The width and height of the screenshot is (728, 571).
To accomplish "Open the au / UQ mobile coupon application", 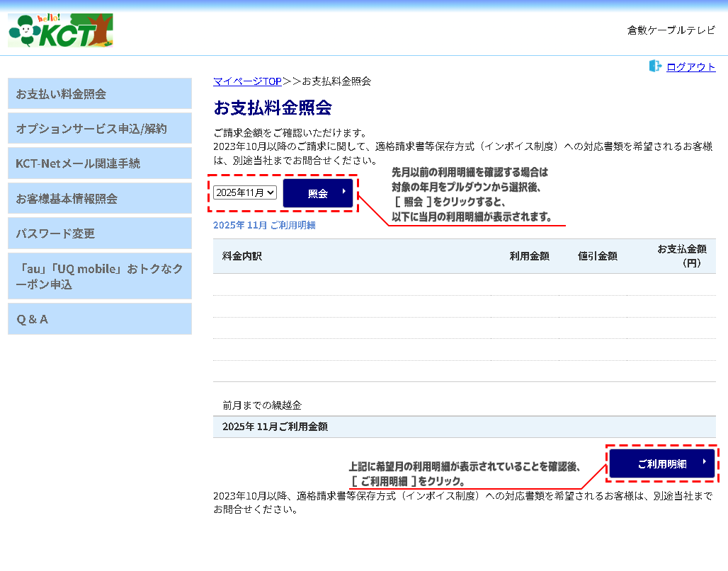I will [100, 276].
